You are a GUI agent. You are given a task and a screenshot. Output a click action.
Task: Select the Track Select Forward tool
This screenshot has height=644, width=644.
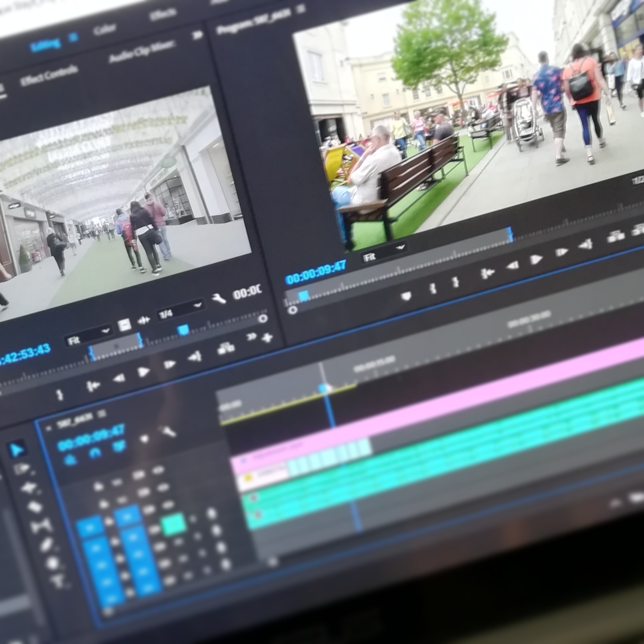(23, 469)
